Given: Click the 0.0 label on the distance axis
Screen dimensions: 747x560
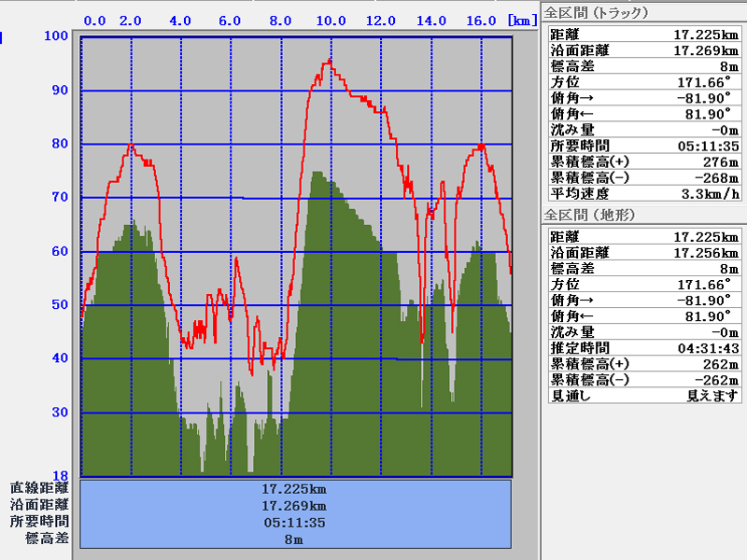Looking at the screenshot, I should pos(94,21).
